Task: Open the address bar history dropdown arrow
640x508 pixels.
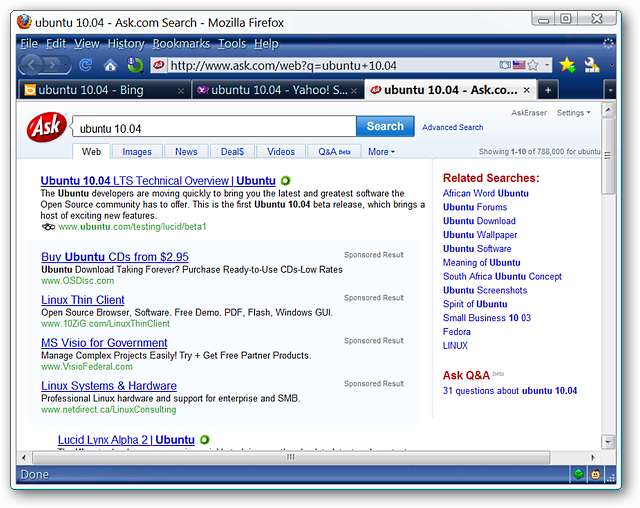Action: click(547, 65)
